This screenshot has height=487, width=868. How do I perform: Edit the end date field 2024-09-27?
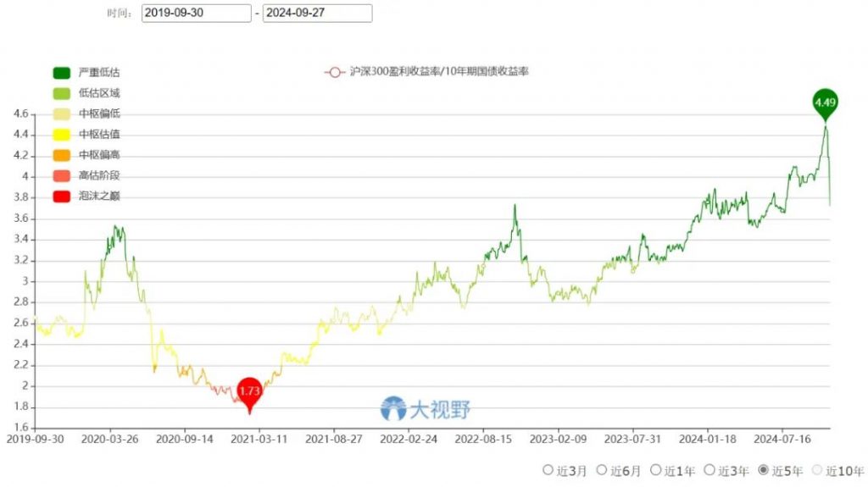(x=317, y=14)
